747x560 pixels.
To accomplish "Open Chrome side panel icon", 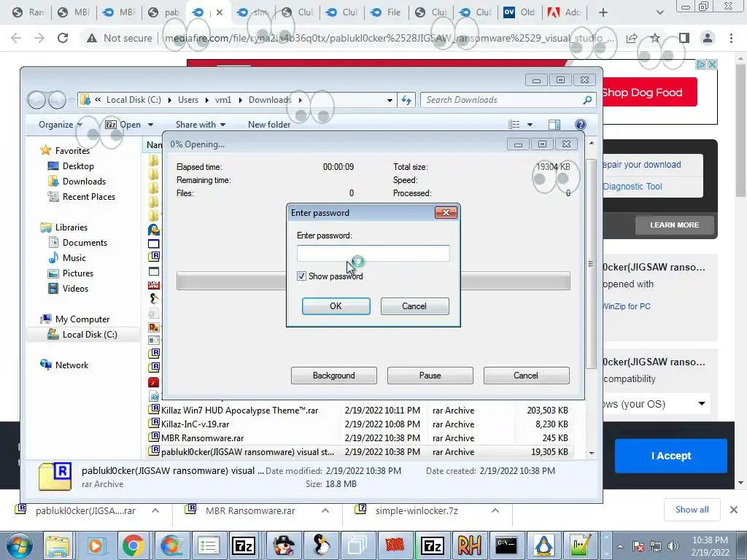I will pos(684,38).
